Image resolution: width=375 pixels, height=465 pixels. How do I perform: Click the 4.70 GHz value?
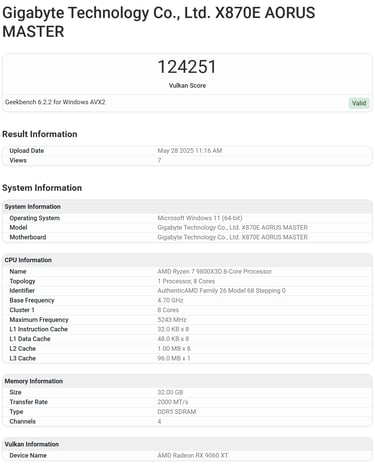(x=170, y=300)
